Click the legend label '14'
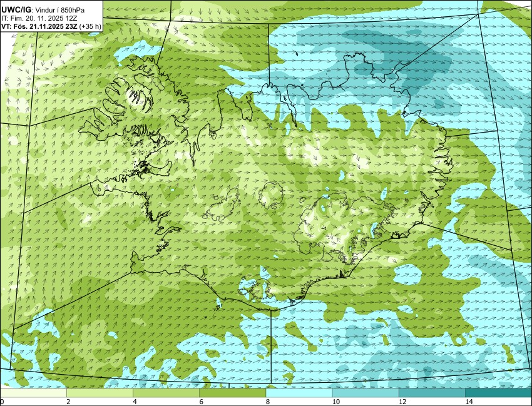This screenshot has width=532, height=406. point(469,402)
